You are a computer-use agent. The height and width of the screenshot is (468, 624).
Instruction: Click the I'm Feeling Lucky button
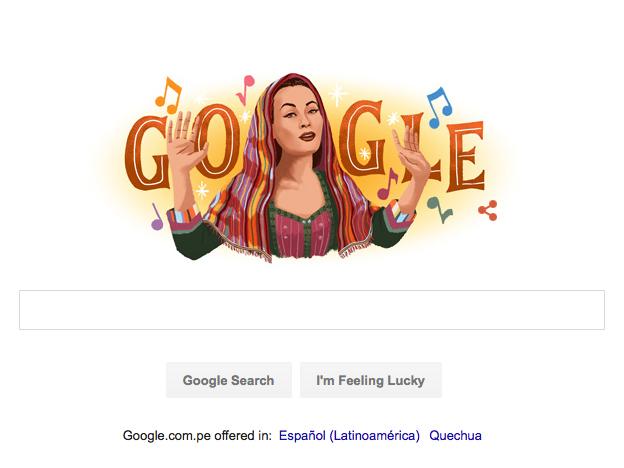[x=370, y=380]
